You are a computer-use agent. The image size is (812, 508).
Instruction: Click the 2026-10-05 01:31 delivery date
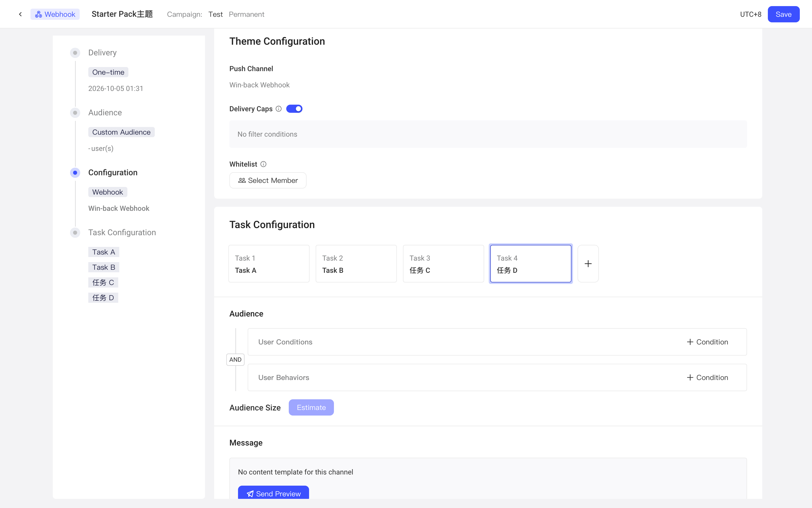116,89
